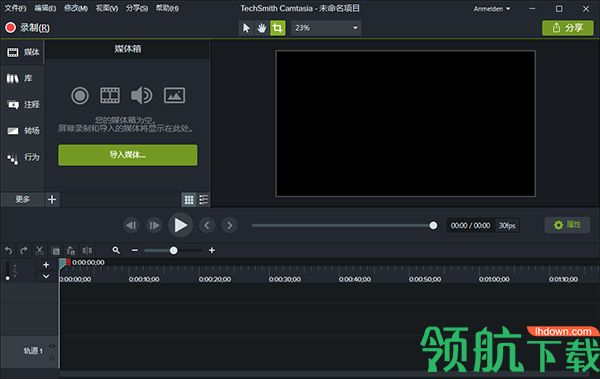Step back one frame in playback
The image size is (600, 379).
pyautogui.click(x=131, y=225)
